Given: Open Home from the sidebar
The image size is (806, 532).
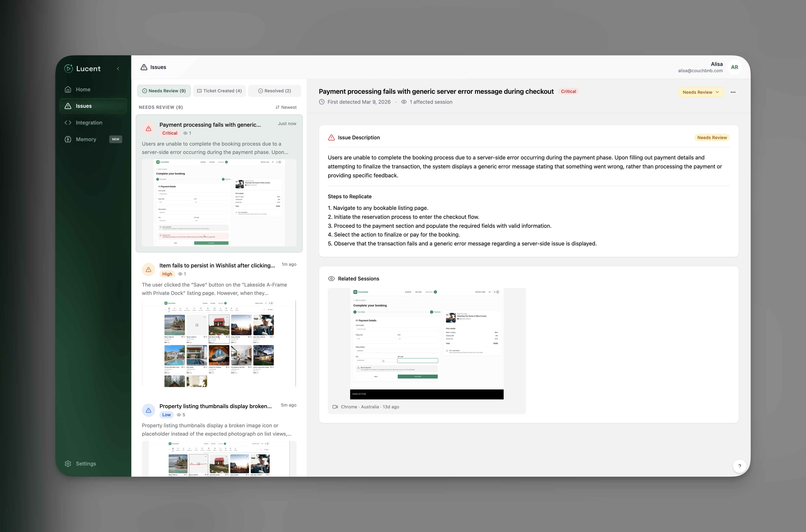Looking at the screenshot, I should [83, 89].
